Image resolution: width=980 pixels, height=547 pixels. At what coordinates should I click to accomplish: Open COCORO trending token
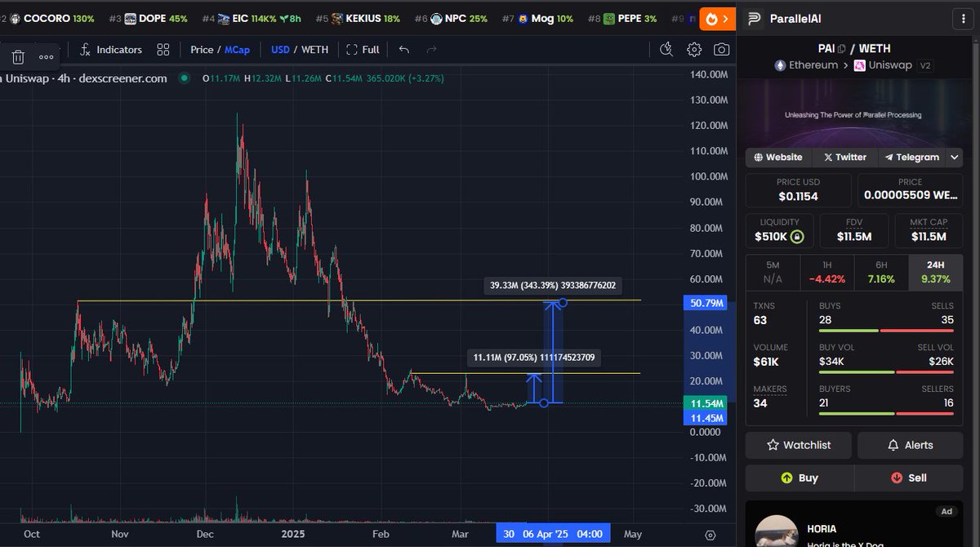51,18
